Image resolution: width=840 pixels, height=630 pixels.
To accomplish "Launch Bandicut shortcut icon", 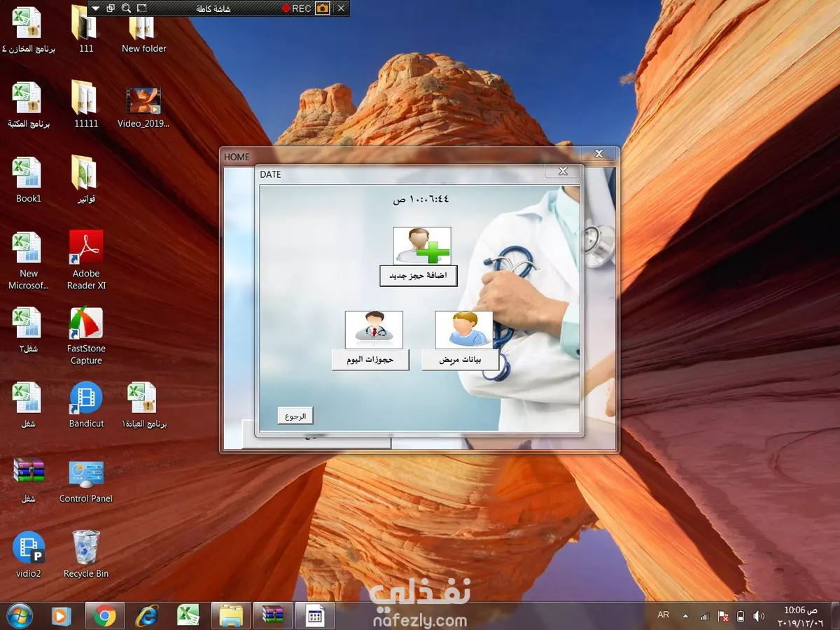I will coord(86,405).
